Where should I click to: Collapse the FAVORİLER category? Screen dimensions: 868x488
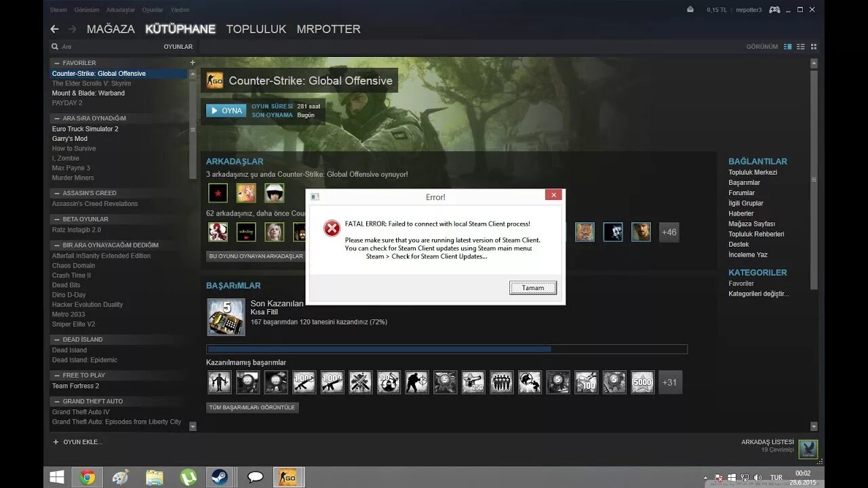tap(57, 63)
